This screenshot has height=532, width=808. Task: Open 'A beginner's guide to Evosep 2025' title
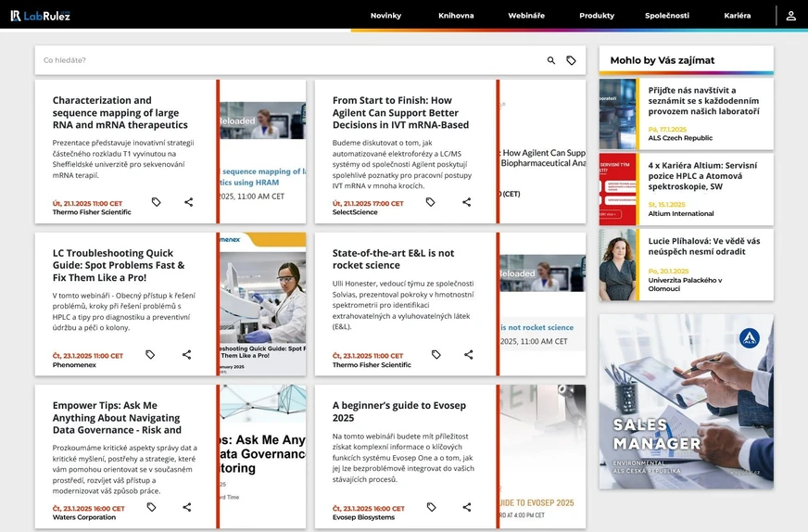(x=398, y=412)
